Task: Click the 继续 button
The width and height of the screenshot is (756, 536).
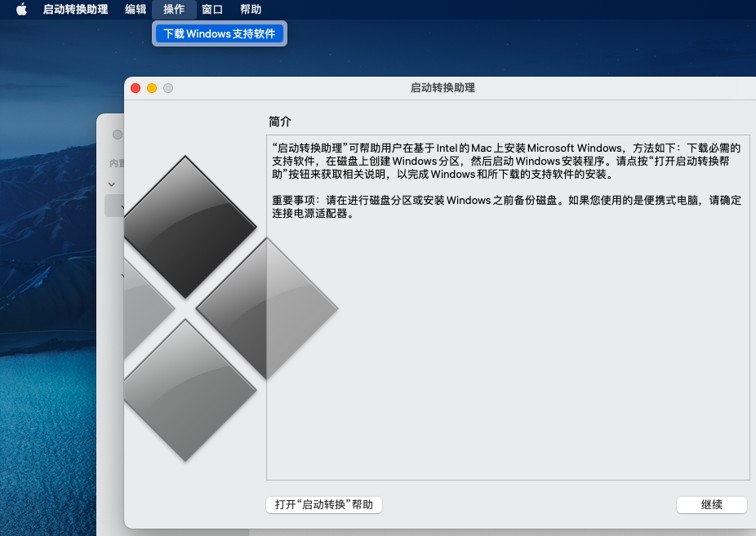Action: (712, 505)
